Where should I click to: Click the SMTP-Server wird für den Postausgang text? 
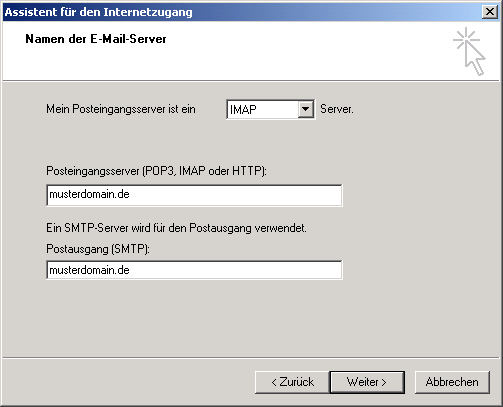(176, 228)
